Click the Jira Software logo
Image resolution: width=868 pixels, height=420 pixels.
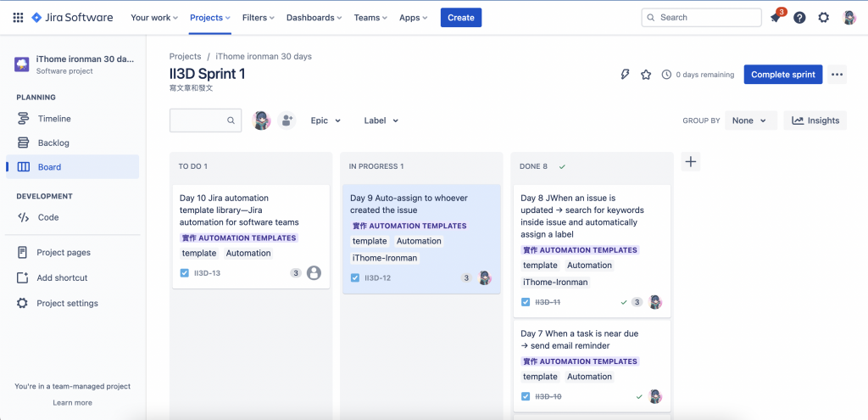click(x=72, y=18)
